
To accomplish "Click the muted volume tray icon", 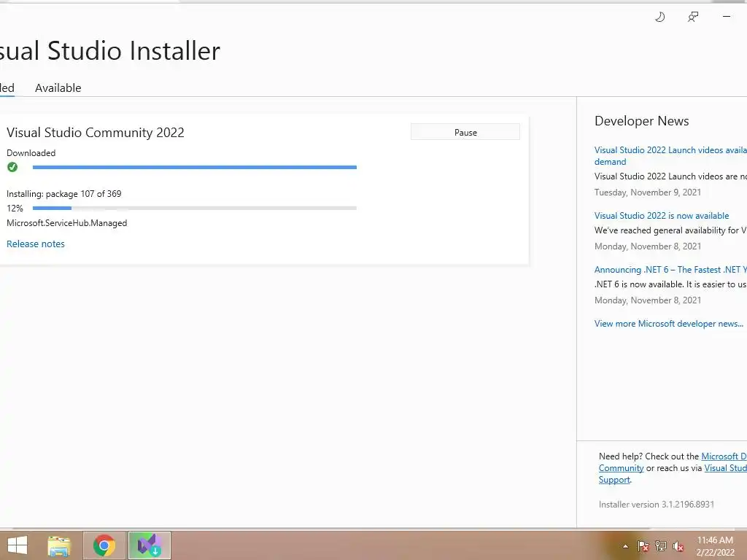I will point(678,546).
